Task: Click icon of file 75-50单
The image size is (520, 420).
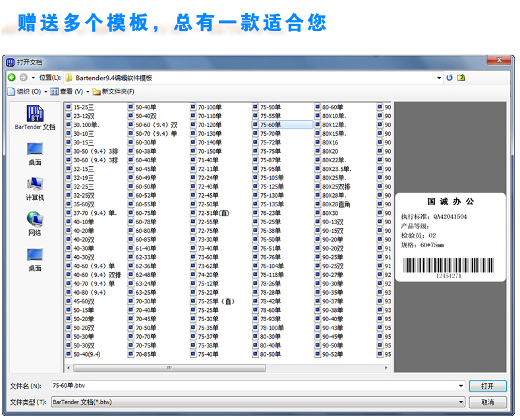Action: pyautogui.click(x=255, y=107)
